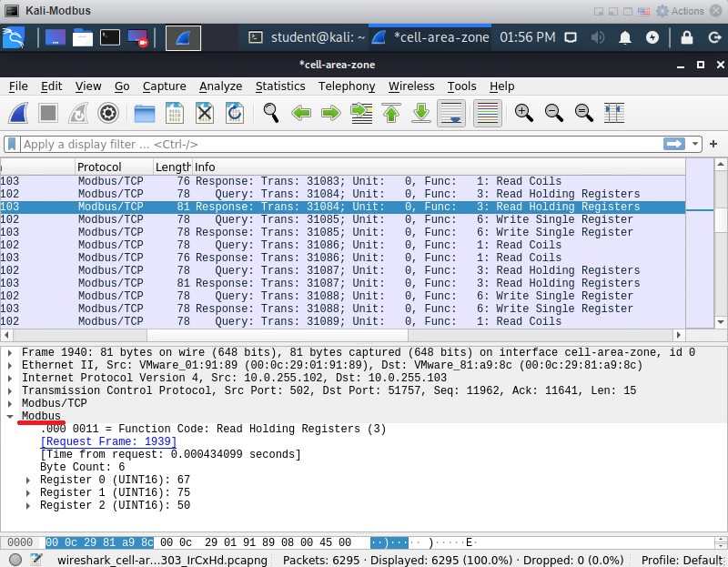Select the Query Trans 31085 packet row
Screen dimensions: 728x567
(x=343, y=219)
